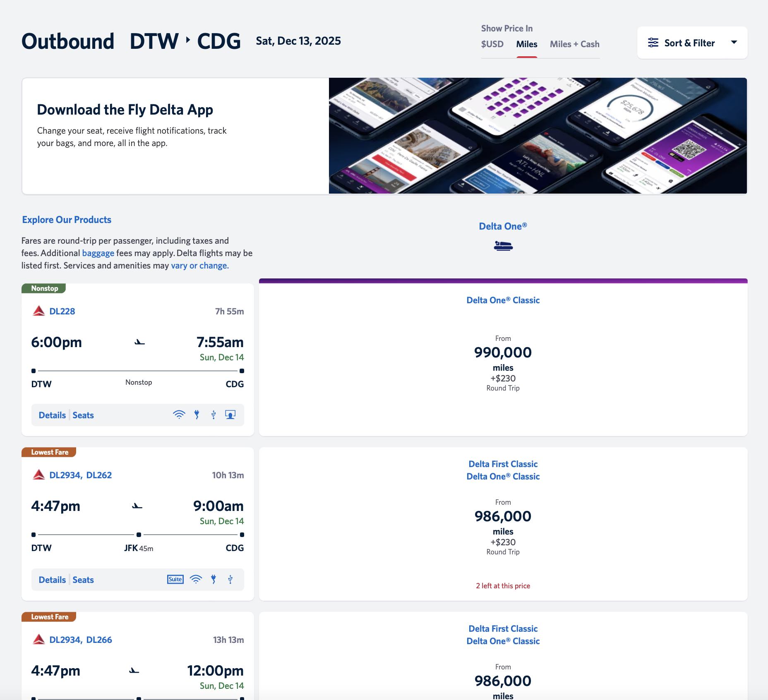This screenshot has width=768, height=700.
Task: Expand Details for the DL228 nonstop flight
Action: click(x=52, y=415)
